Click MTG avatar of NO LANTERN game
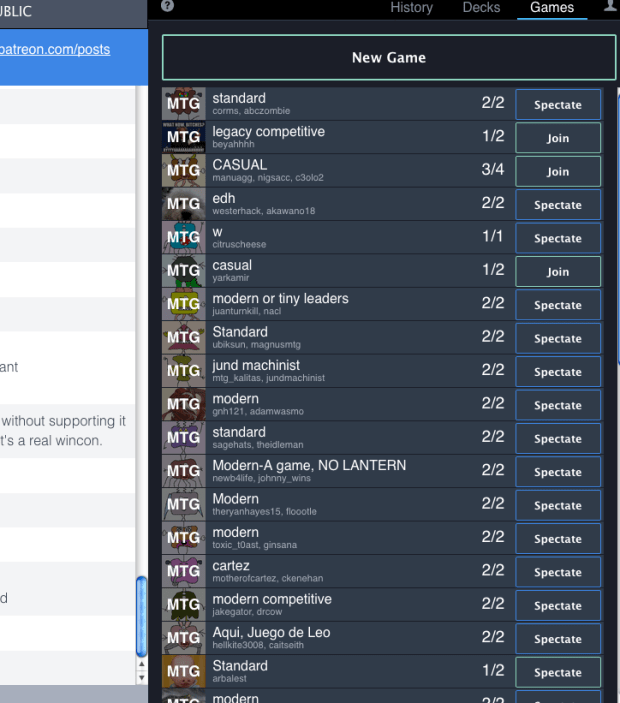This screenshot has width=620, height=703. 184,471
